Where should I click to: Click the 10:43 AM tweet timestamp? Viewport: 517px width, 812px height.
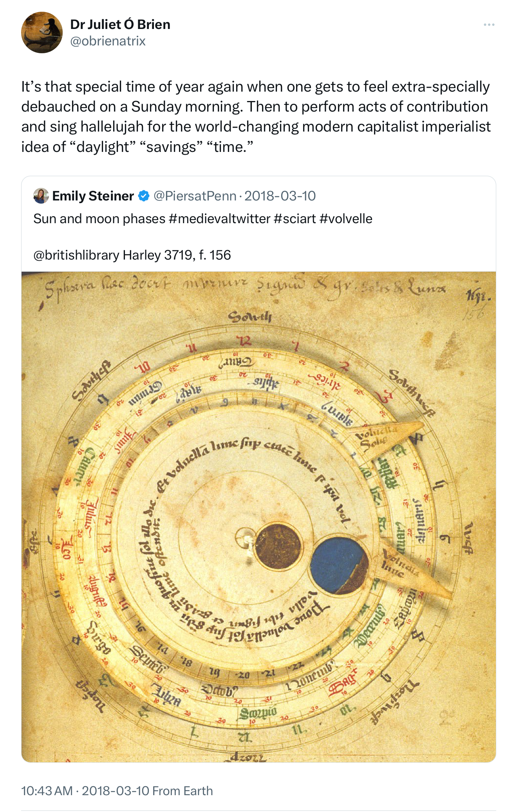tap(47, 791)
